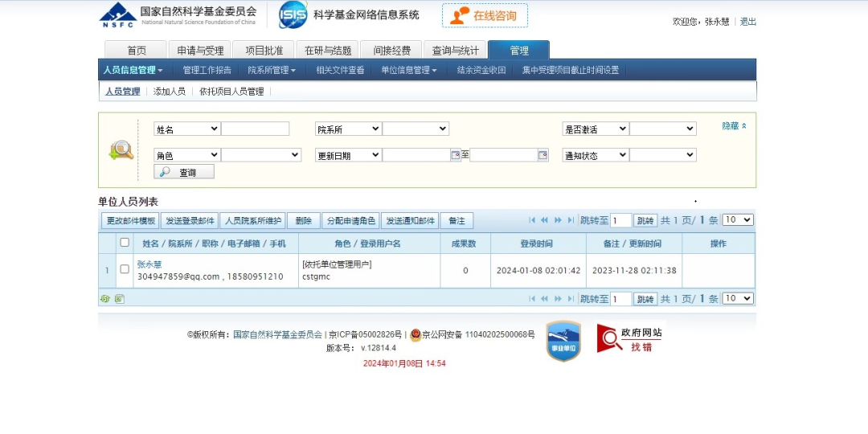This screenshot has width=868, height=434.
Task: Change page size in bottom pager
Action: [739, 298]
